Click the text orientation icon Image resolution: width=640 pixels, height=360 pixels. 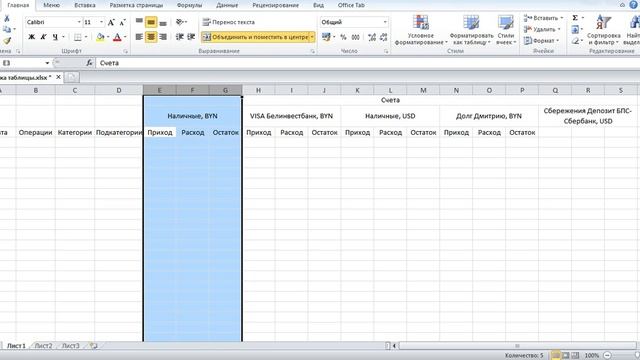coord(180,22)
